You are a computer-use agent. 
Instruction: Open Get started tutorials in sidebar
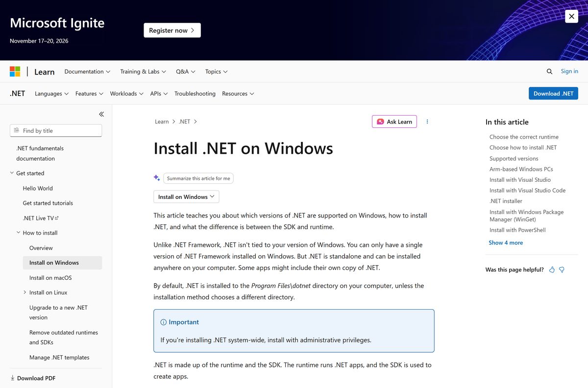(48, 203)
